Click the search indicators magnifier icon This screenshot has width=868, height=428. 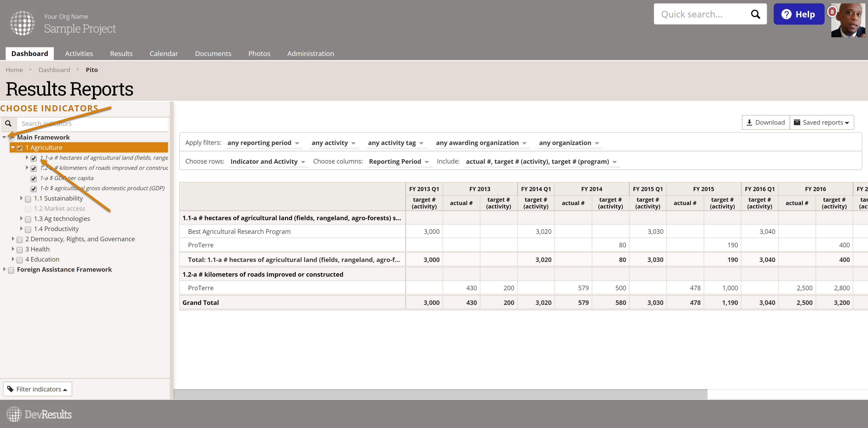pyautogui.click(x=8, y=124)
